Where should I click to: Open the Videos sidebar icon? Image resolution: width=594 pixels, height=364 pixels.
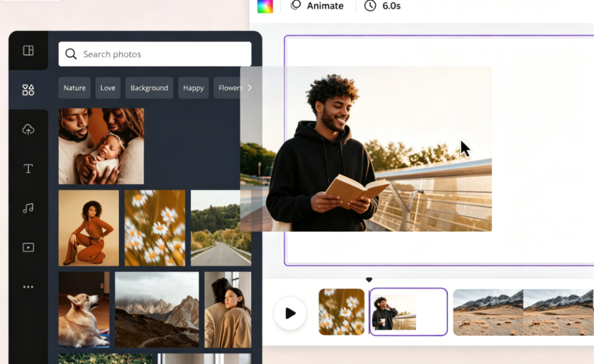(28, 247)
